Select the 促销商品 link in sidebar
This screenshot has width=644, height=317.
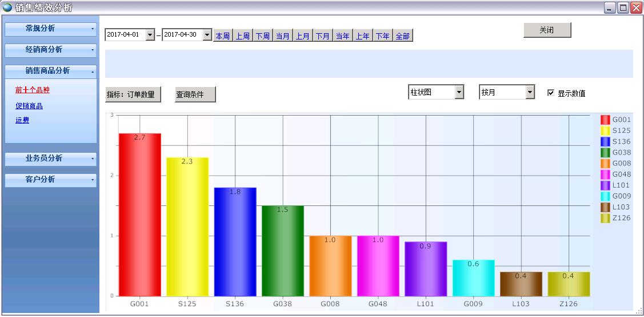coord(29,106)
